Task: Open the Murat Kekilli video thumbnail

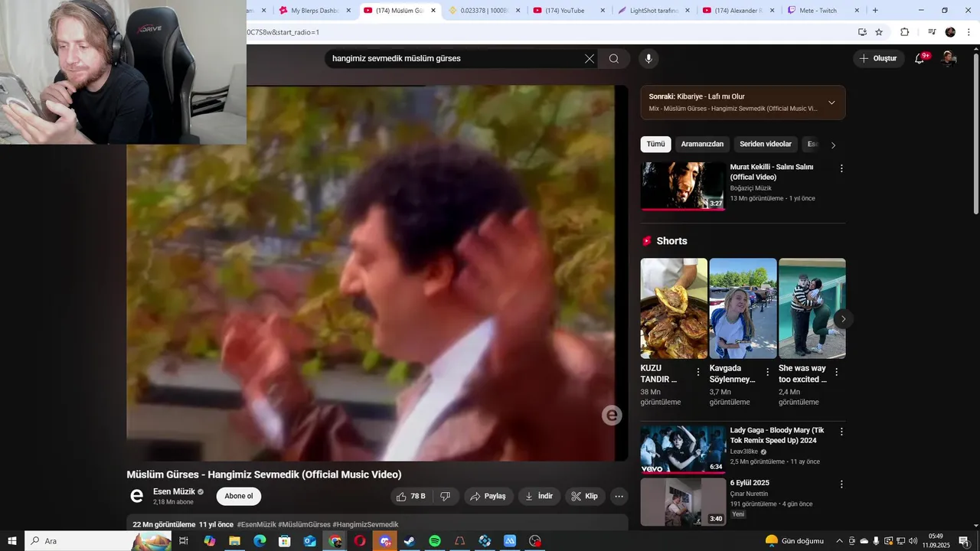Action: (x=683, y=186)
